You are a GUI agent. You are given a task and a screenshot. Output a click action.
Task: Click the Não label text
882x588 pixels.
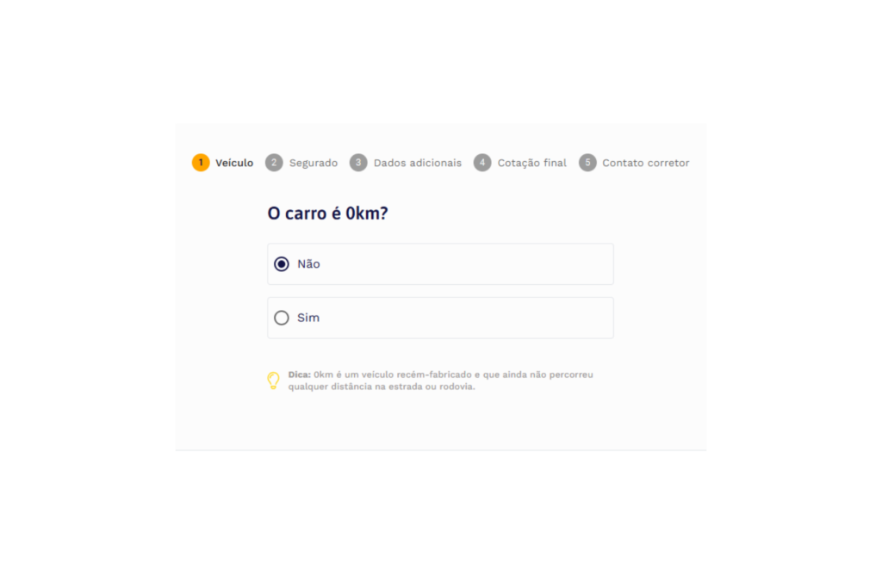pyautogui.click(x=309, y=263)
